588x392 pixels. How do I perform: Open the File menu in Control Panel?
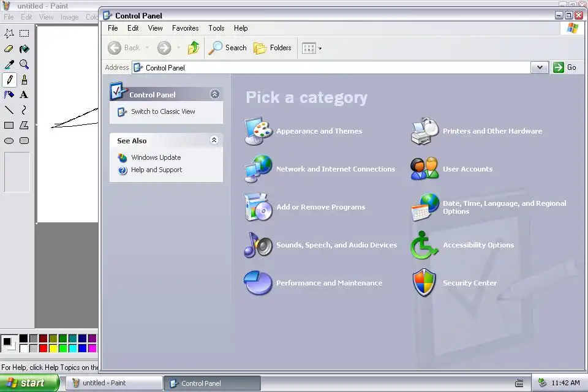[x=113, y=28]
